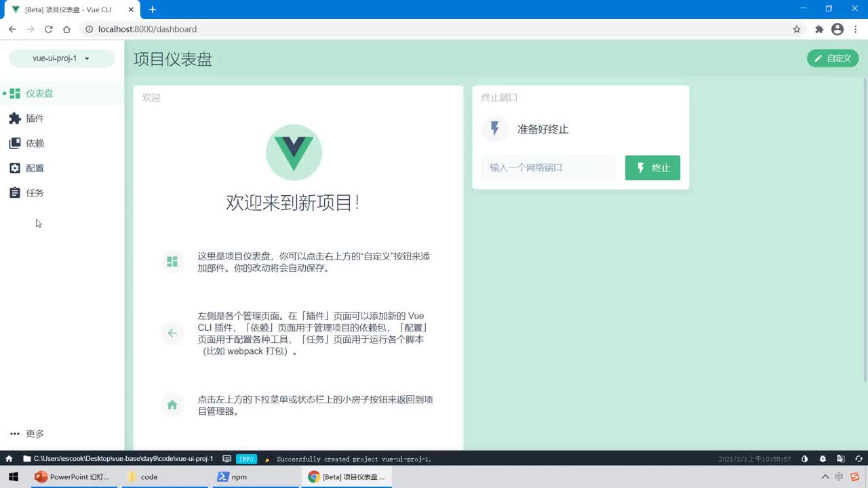Click the browser back arrow

tap(12, 29)
